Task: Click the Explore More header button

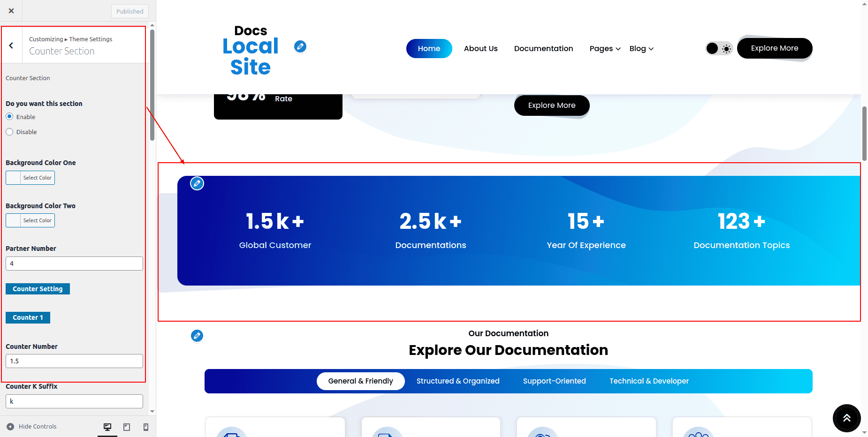Action: point(774,48)
